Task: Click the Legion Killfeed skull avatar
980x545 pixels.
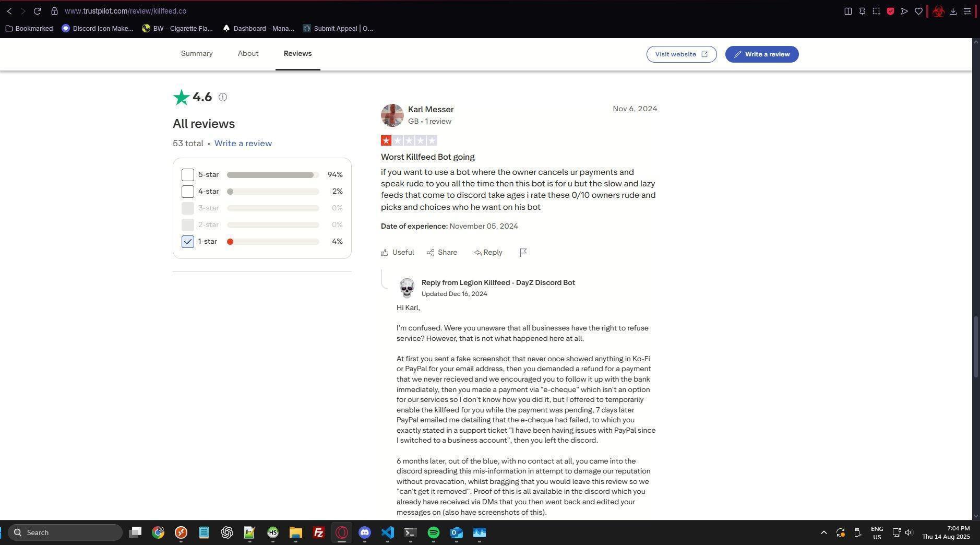Action: tap(407, 288)
